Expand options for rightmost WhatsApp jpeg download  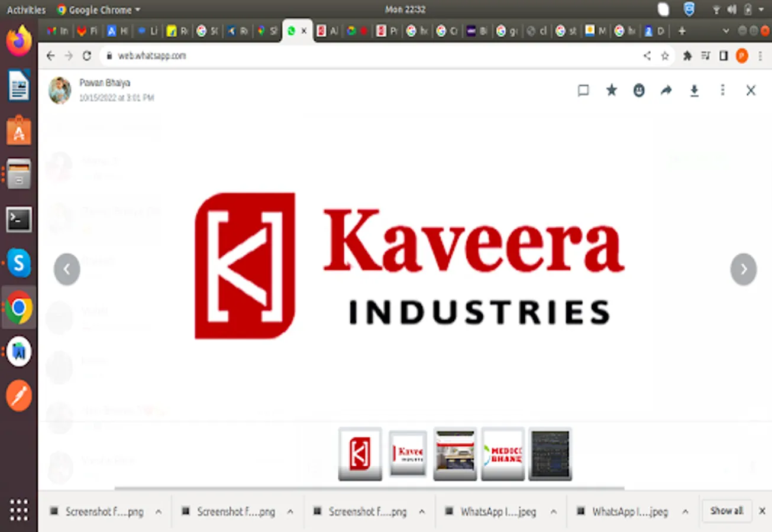[x=685, y=512]
